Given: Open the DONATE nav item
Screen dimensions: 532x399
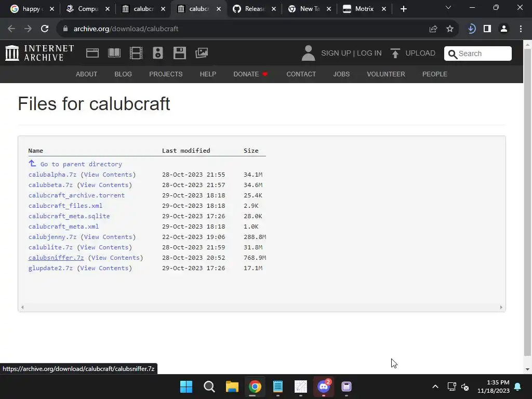Looking at the screenshot, I should tap(250, 74).
